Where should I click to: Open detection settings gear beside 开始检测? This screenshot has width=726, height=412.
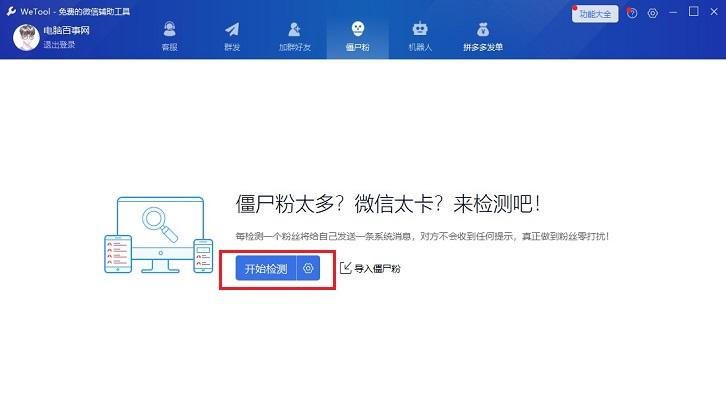[x=308, y=268]
